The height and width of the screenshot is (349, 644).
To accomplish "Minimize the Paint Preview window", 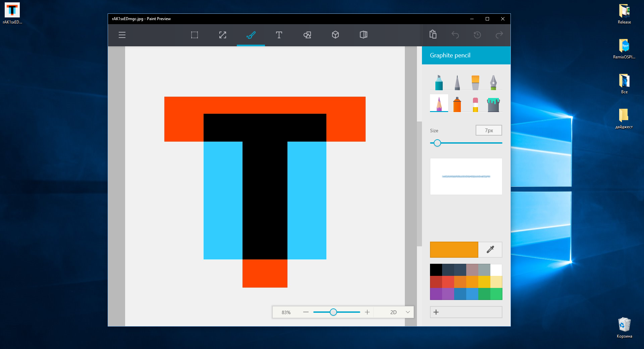I will [472, 19].
